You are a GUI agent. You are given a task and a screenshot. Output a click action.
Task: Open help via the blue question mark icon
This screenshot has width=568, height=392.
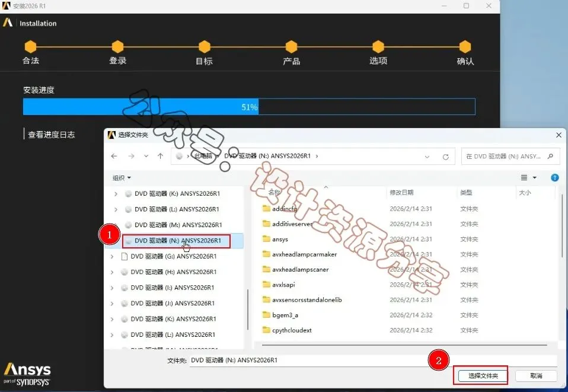554,177
